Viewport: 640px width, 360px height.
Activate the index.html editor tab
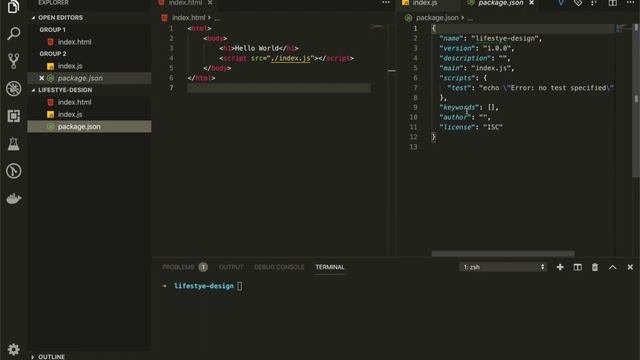pyautogui.click(x=185, y=3)
